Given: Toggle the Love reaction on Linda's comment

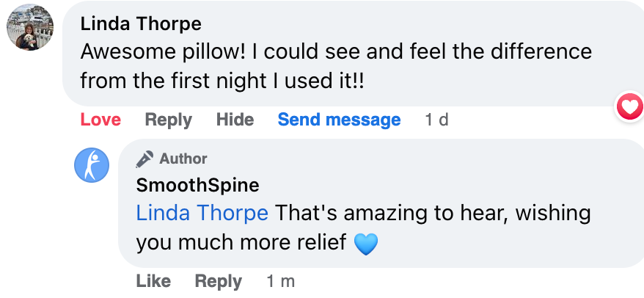Looking at the screenshot, I should point(100,120).
